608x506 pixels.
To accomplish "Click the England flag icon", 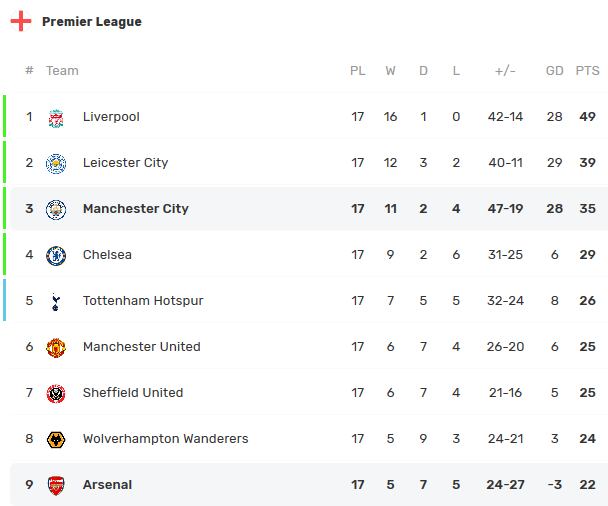I will click(x=21, y=22).
